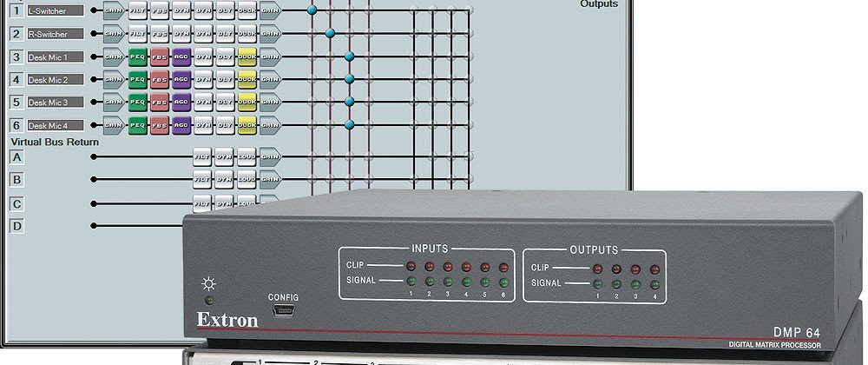868x365 pixels.
Task: Toggle the active teal mix-point on R-Switcher row
Action: click(x=331, y=34)
